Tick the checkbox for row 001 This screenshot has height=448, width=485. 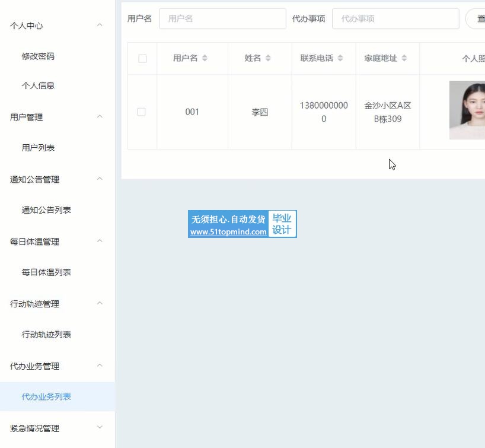(141, 112)
